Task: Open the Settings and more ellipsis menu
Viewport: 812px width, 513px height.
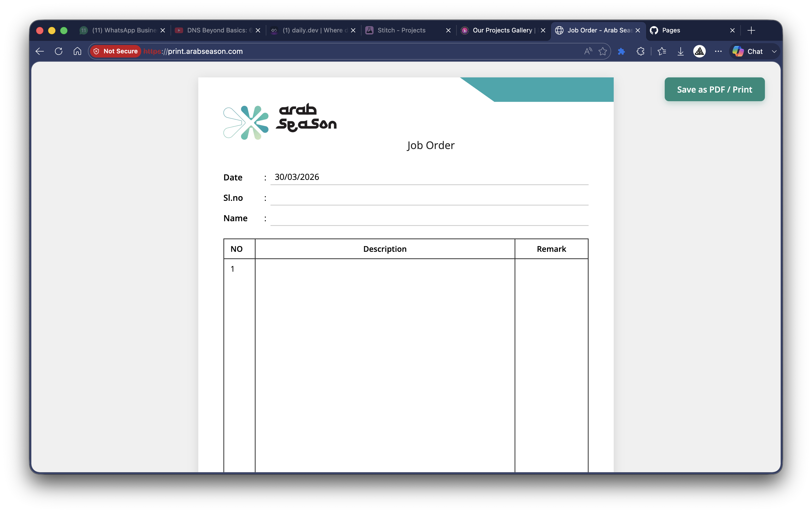Action: click(x=718, y=51)
